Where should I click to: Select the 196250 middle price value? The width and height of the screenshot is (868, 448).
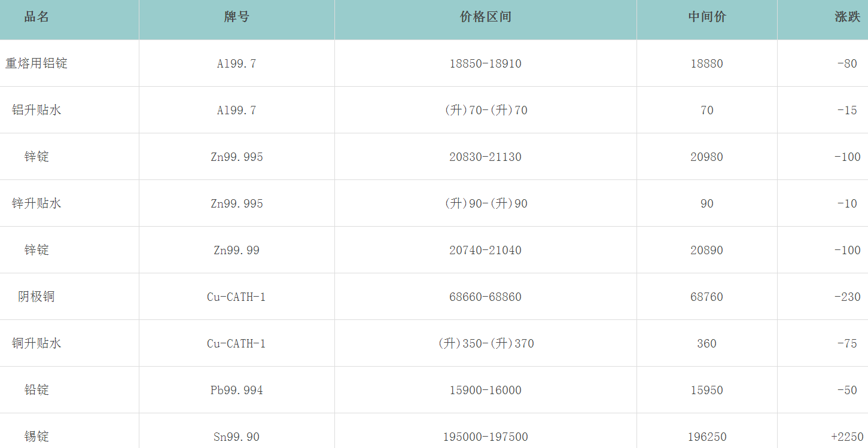706,437
